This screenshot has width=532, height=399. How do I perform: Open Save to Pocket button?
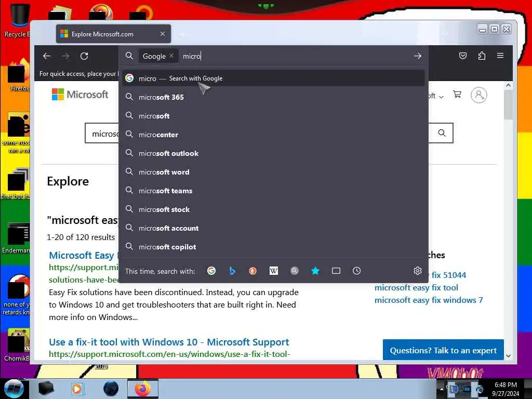click(463, 56)
